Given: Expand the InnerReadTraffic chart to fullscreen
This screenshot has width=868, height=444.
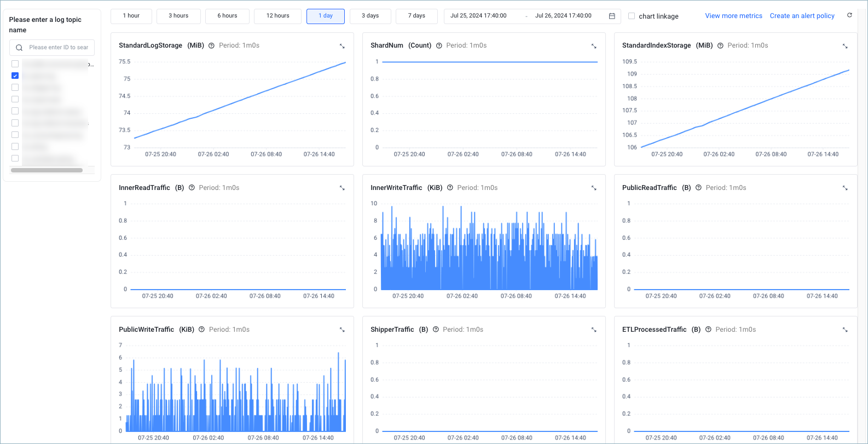Looking at the screenshot, I should click(342, 188).
